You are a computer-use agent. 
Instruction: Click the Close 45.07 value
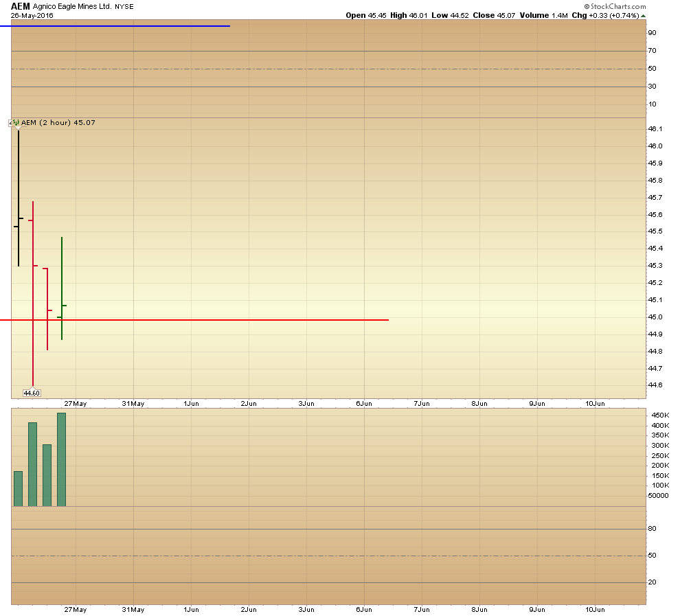pos(494,16)
